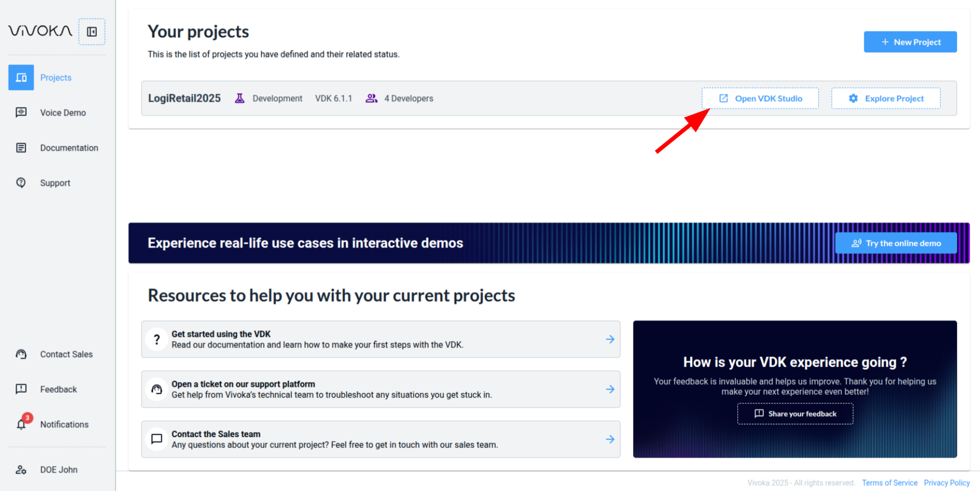Click the Feedback speech-bubble icon

21,389
